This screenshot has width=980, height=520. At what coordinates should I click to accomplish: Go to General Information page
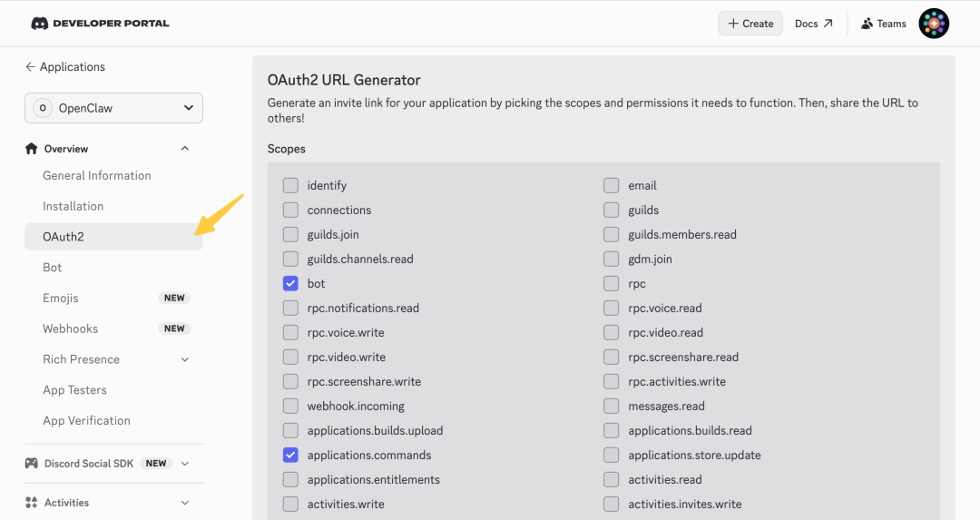pyautogui.click(x=97, y=176)
